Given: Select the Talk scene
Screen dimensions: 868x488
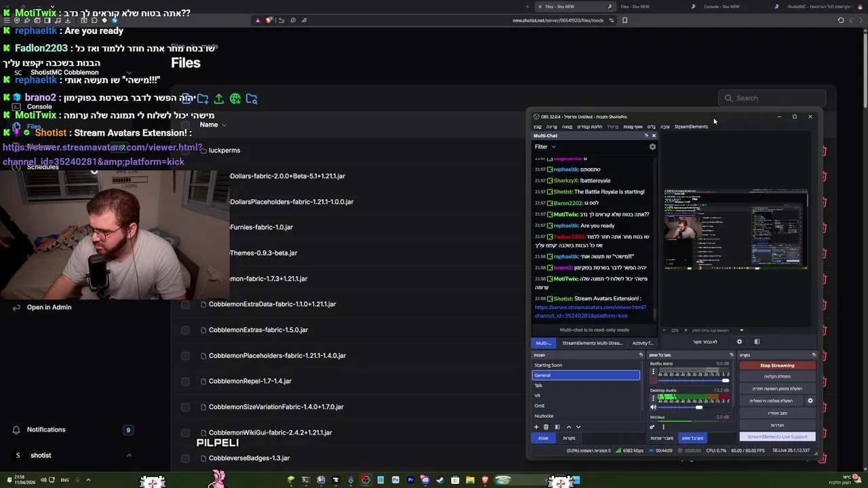Looking at the screenshot, I should [586, 385].
